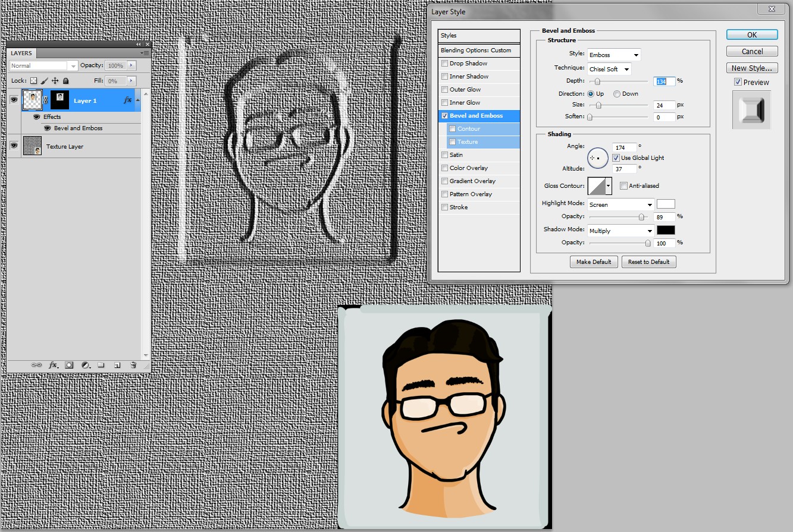Screen dimensions: 793x532
Task: Switch to the LAYERS tab
Action: click(21, 53)
